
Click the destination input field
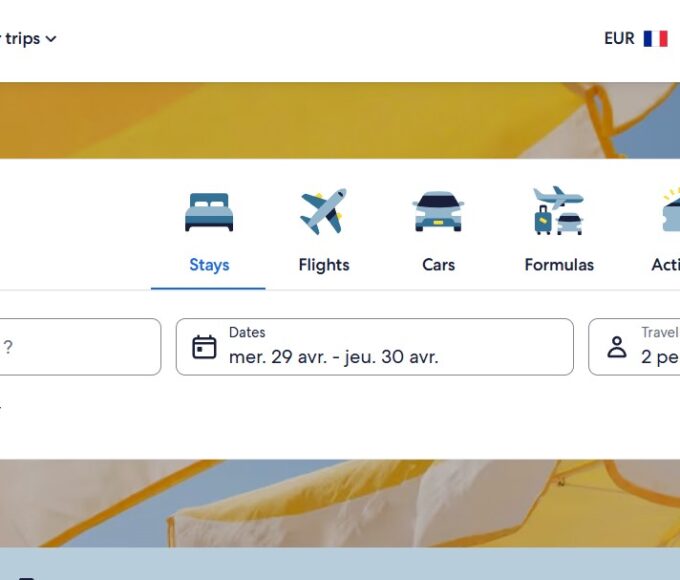coord(80,347)
